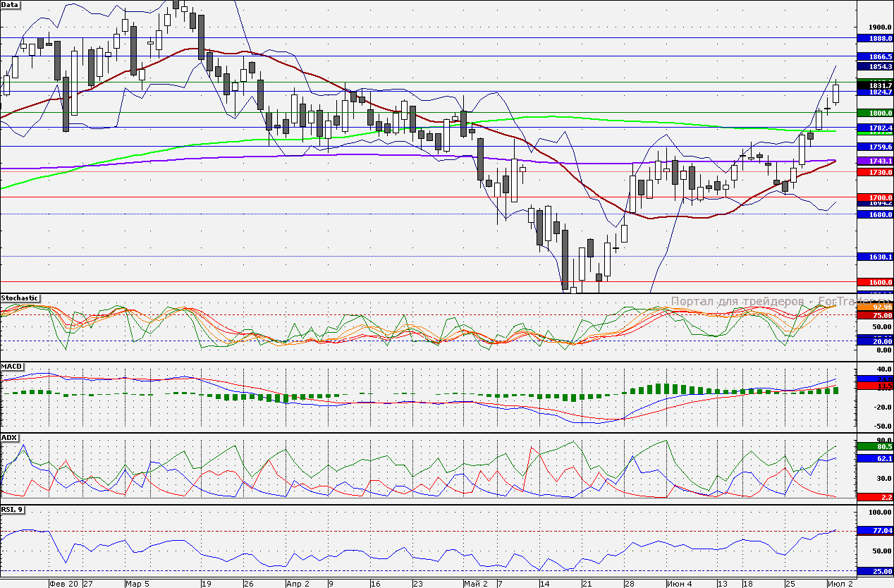Click the blue ADX 62.1 value label
The height and width of the screenshot is (588, 894).
click(x=875, y=458)
